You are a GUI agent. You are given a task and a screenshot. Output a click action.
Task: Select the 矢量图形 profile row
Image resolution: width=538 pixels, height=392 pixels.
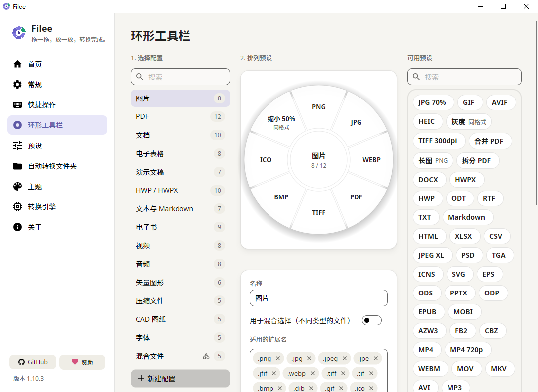click(x=180, y=283)
